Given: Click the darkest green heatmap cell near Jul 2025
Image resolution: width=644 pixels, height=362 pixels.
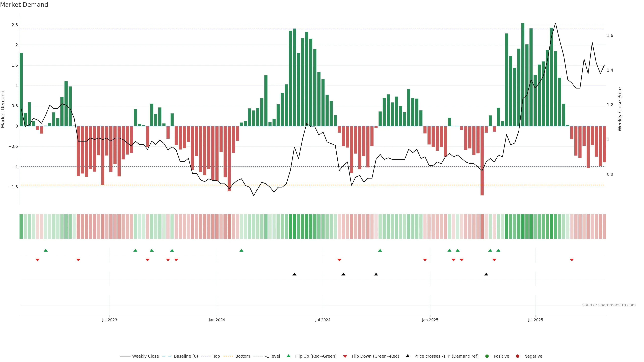Looking at the screenshot, I should coord(523,226).
